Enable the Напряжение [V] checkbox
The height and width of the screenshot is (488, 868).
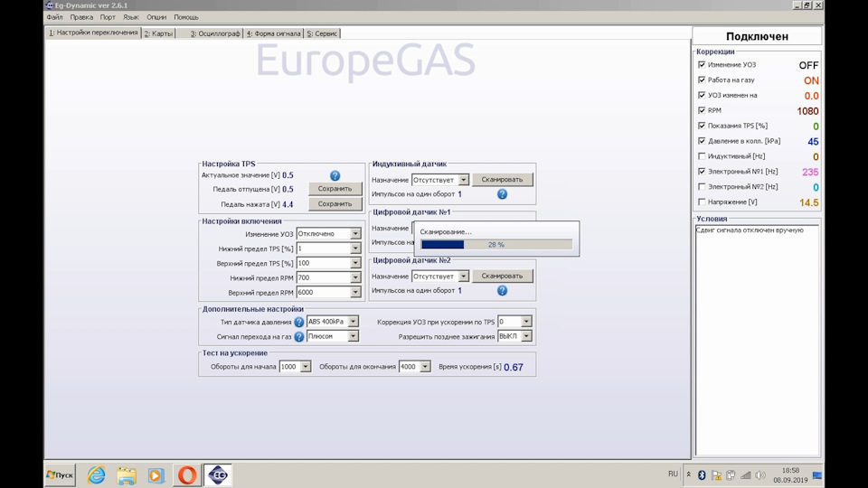(x=702, y=202)
